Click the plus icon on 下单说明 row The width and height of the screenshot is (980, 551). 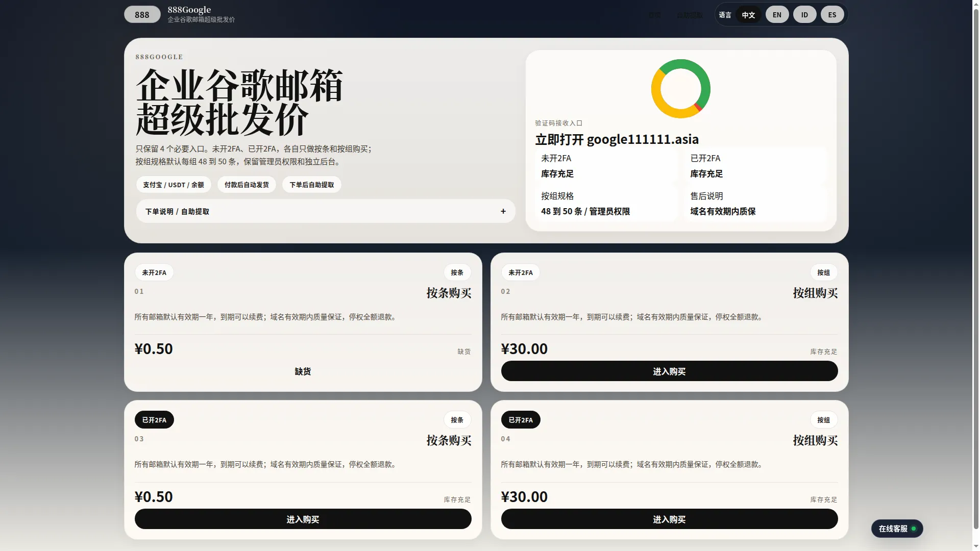point(503,211)
